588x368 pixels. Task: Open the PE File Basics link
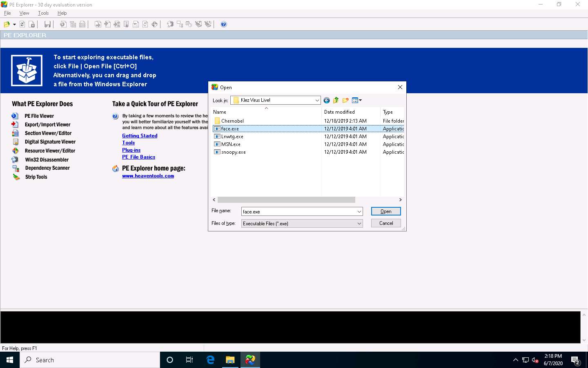pyautogui.click(x=138, y=157)
